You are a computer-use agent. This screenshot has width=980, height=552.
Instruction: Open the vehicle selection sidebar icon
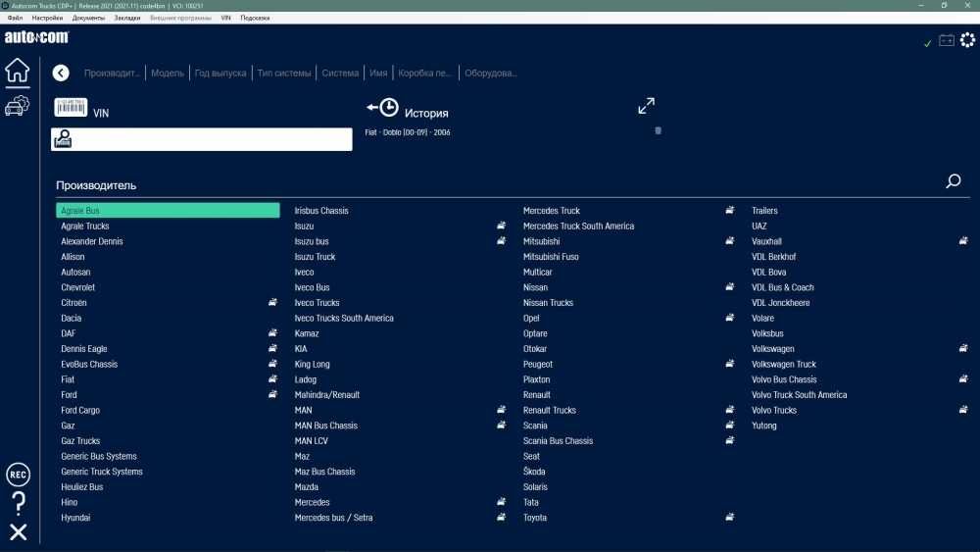click(17, 106)
